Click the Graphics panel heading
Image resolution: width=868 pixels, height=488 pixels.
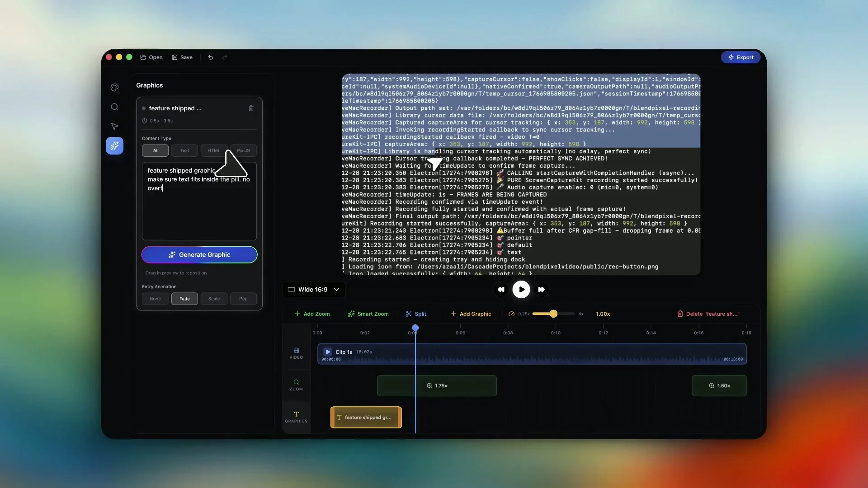coord(150,85)
